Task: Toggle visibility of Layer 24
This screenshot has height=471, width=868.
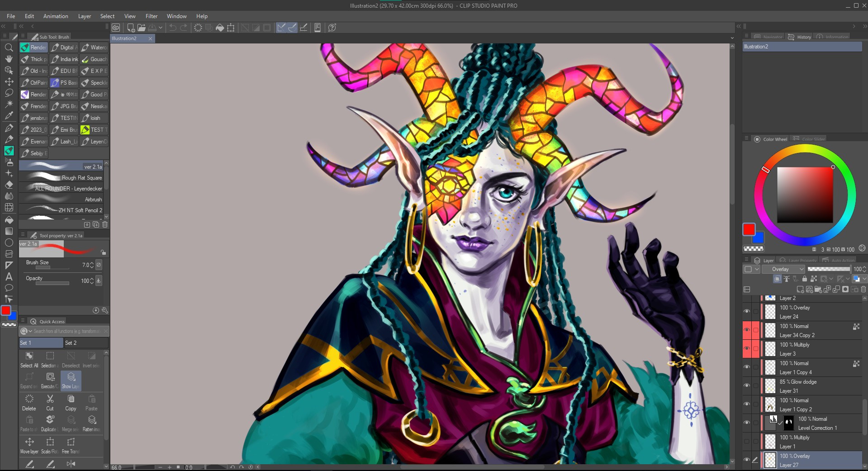Action: point(747,312)
